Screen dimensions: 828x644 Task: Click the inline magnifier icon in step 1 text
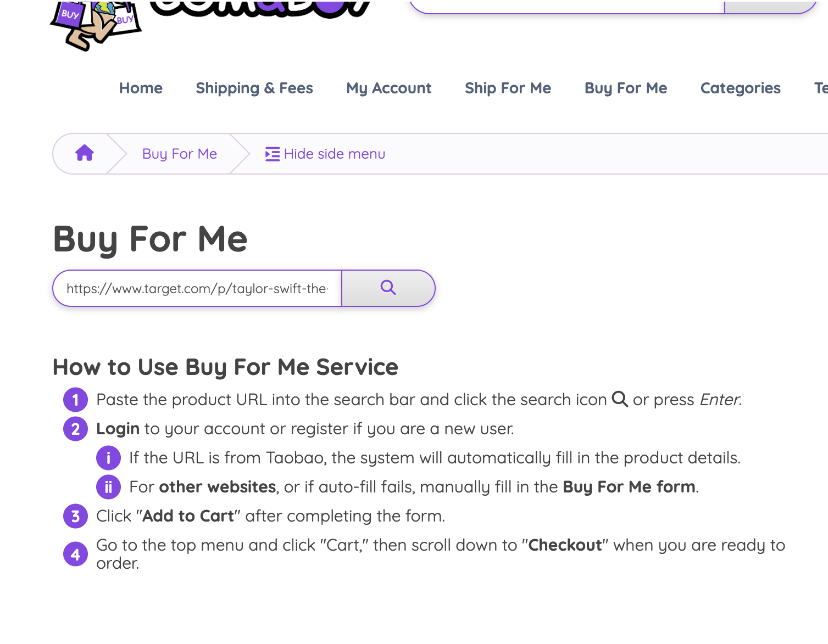point(620,399)
